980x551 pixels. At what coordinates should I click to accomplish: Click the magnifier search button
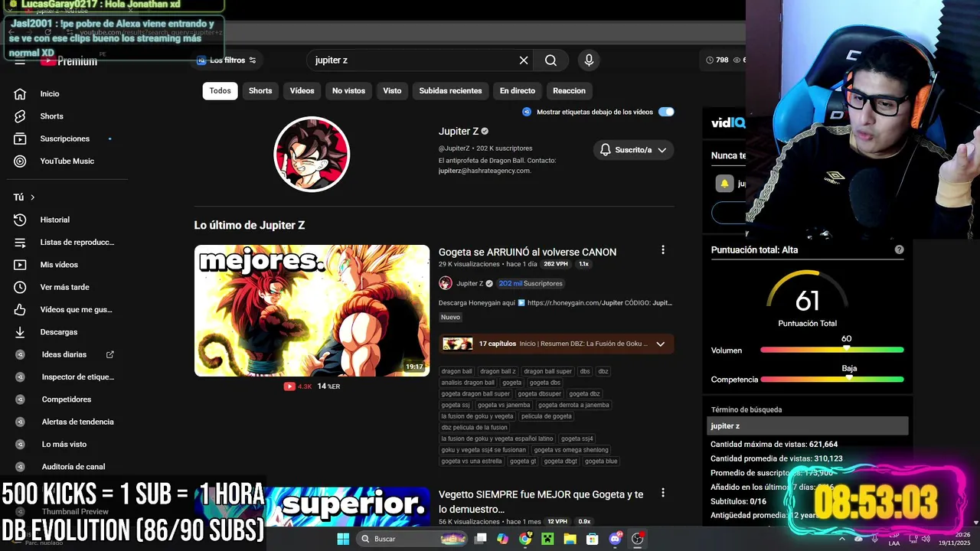pos(551,60)
